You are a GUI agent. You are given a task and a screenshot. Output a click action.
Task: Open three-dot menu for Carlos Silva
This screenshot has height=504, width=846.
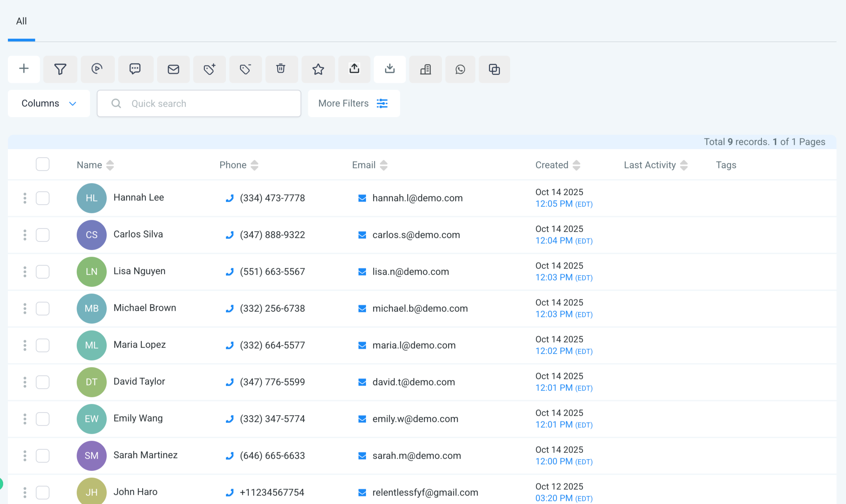(25, 235)
